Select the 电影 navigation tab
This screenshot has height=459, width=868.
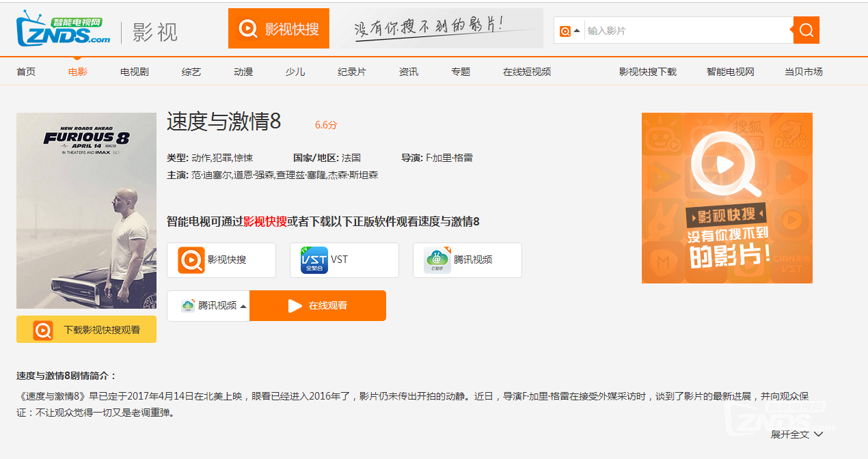(x=78, y=72)
